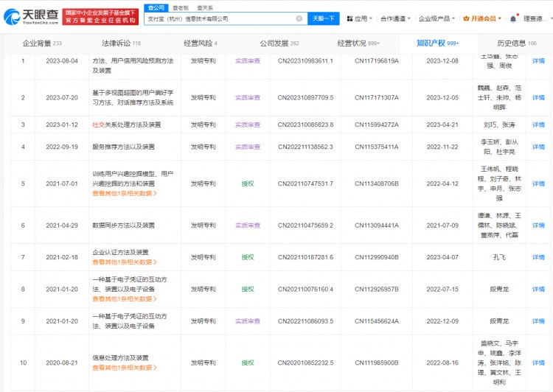Open 详情 for patent CN115456624A
553x392 pixels.
[x=538, y=321]
